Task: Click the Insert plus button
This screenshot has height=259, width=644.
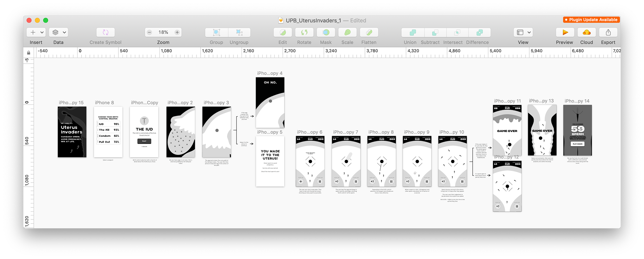Action: [x=33, y=33]
